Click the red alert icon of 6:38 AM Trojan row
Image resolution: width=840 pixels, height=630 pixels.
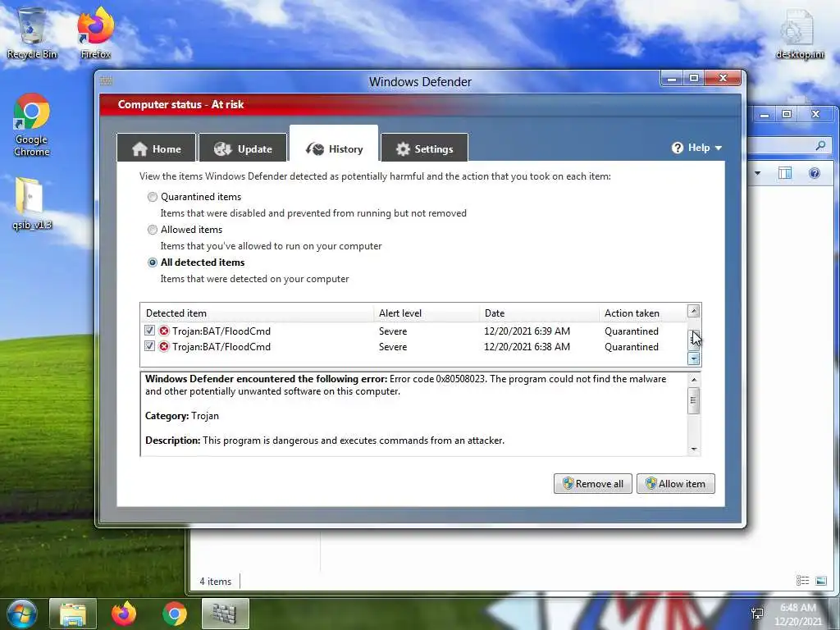[164, 347]
